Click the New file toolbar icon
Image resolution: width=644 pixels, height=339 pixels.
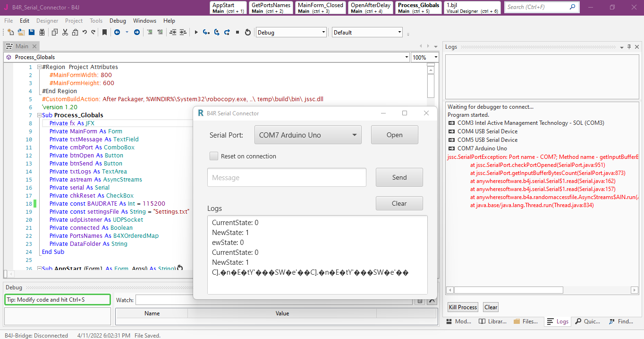point(10,32)
